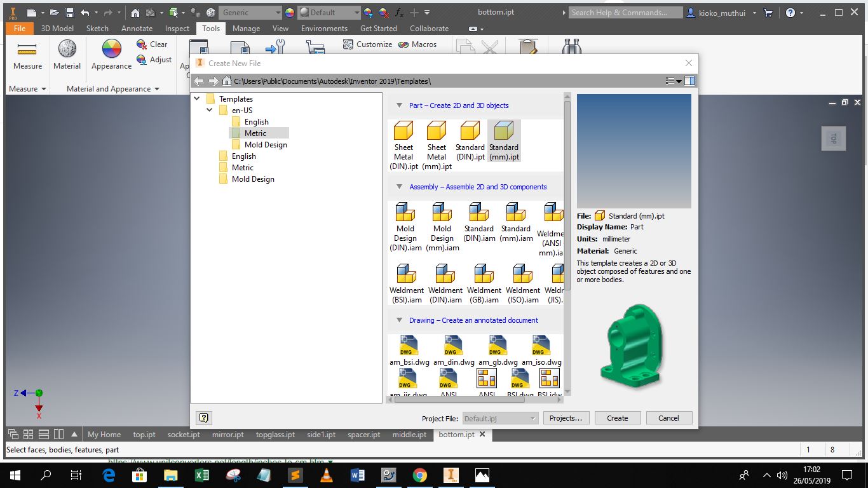Select the am_gb.dwg drawing template
868x488 pixels.
pos(498,351)
